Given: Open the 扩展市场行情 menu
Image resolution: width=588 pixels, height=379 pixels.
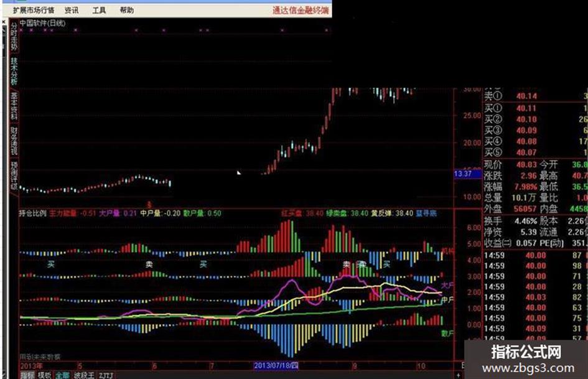Looking at the screenshot, I should (33, 10).
